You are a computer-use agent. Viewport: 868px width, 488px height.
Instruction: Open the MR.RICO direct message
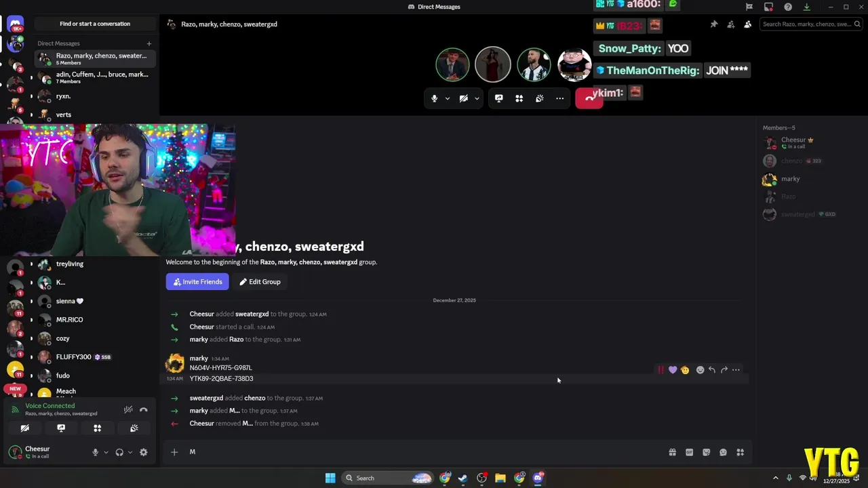coord(95,319)
